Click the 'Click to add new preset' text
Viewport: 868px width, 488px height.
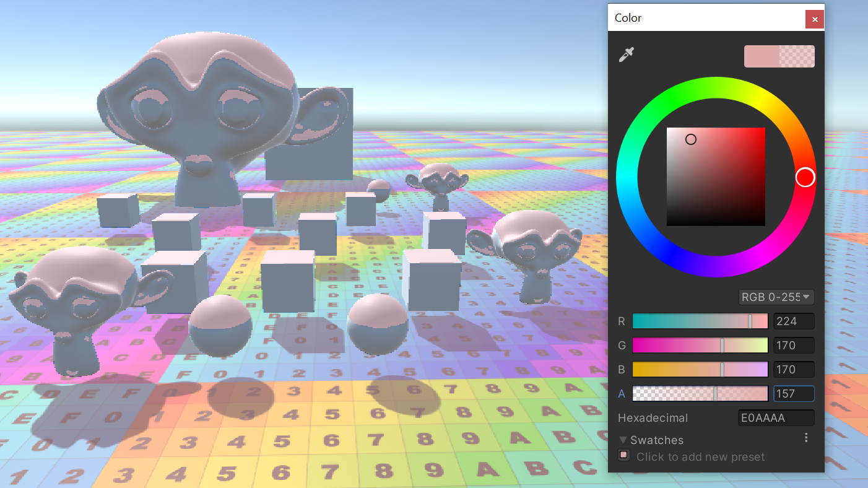click(700, 456)
